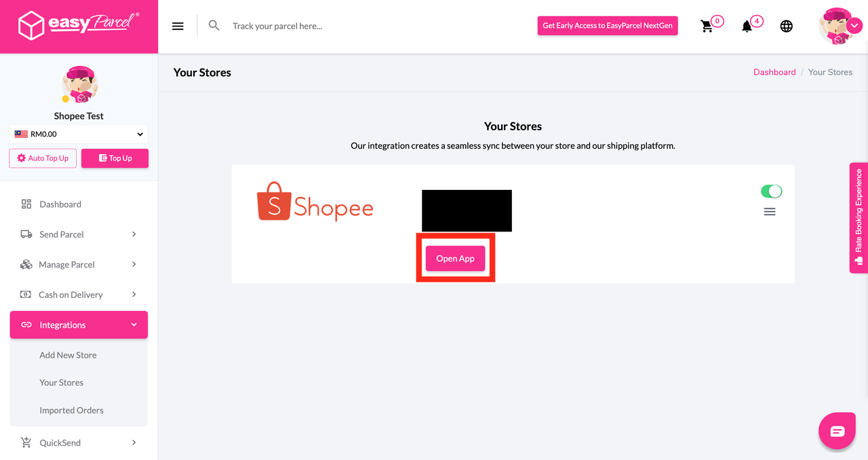Click the Open App button
Viewport: 868px width, 460px height.
(x=456, y=258)
